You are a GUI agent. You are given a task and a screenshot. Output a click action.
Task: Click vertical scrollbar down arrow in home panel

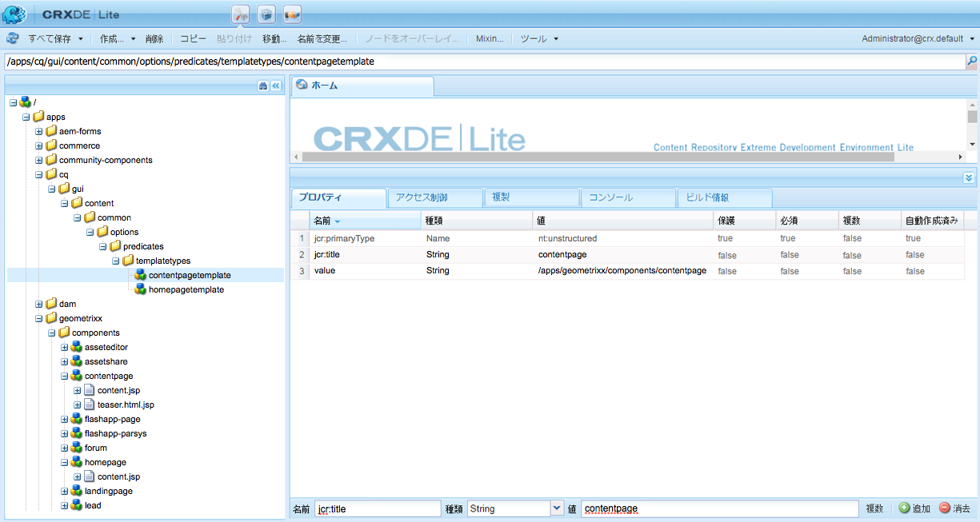point(972,144)
